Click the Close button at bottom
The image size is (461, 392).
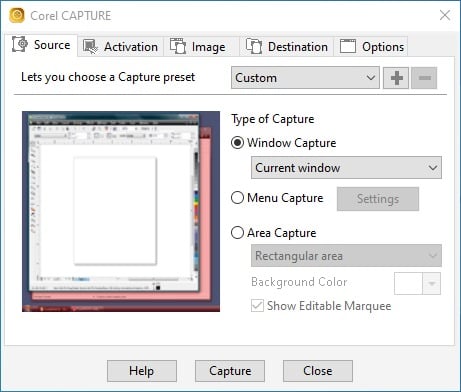pos(318,371)
